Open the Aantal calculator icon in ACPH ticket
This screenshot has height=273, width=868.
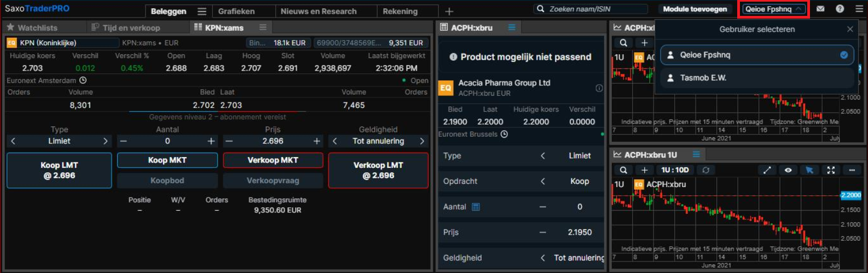[x=476, y=207]
